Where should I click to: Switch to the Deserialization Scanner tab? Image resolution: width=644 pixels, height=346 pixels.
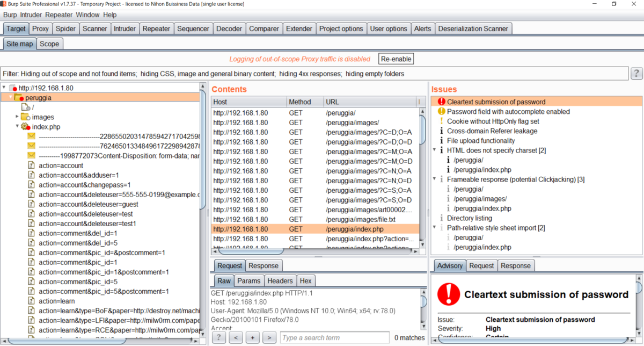(x=473, y=28)
